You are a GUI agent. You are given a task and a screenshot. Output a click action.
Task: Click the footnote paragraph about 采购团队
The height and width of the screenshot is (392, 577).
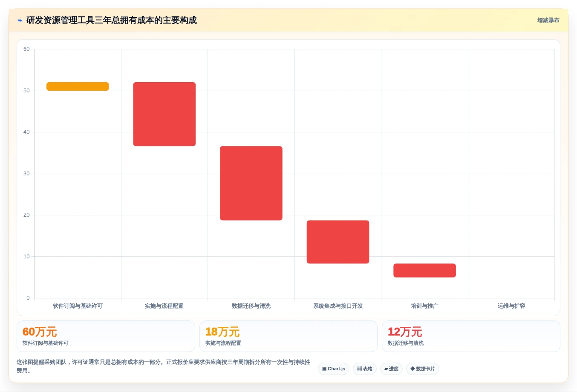point(164,366)
